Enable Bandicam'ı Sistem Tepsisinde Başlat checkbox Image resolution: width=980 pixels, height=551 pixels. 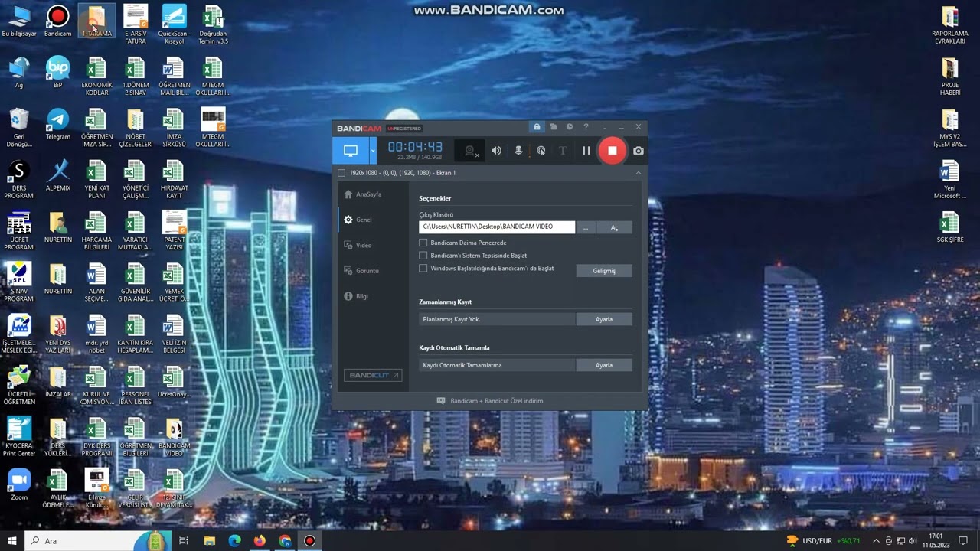pyautogui.click(x=423, y=256)
